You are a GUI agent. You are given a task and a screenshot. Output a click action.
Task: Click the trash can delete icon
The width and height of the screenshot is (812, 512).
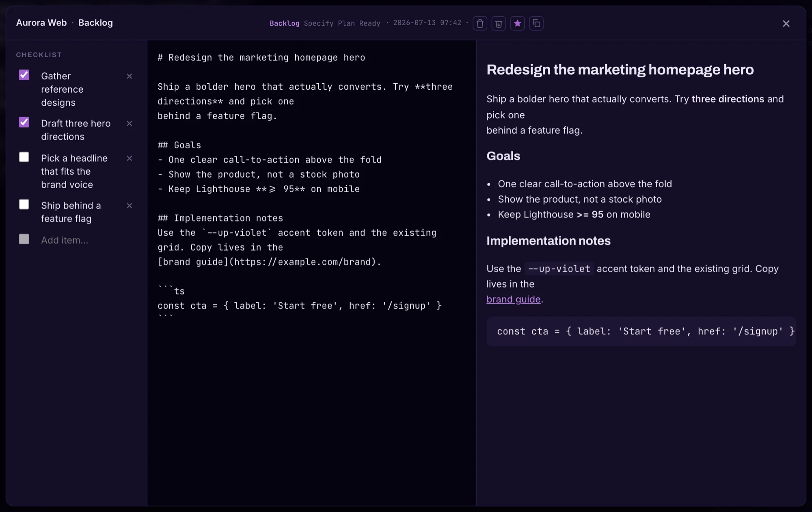[x=480, y=24]
